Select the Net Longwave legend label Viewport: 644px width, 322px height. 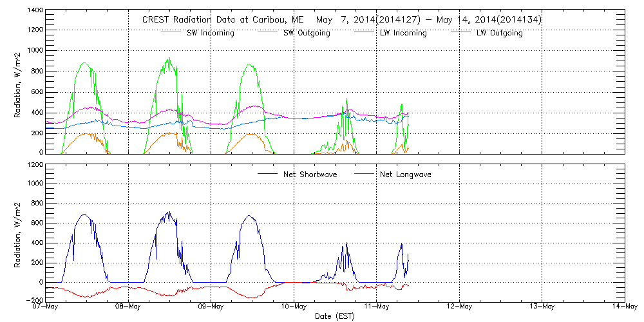point(404,174)
